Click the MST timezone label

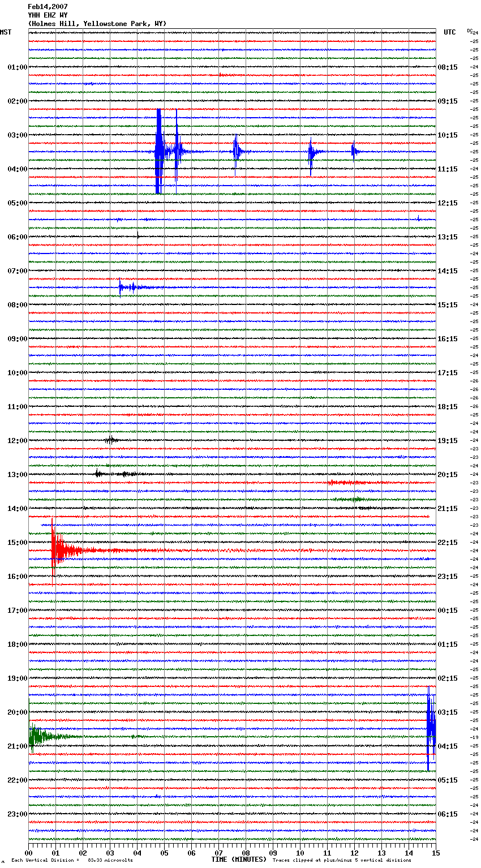click(x=6, y=32)
